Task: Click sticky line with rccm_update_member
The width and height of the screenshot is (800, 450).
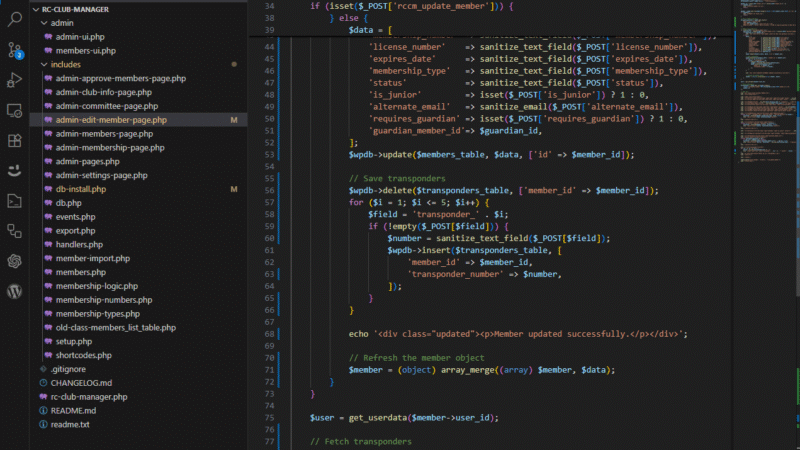Action: pyautogui.click(x=412, y=6)
